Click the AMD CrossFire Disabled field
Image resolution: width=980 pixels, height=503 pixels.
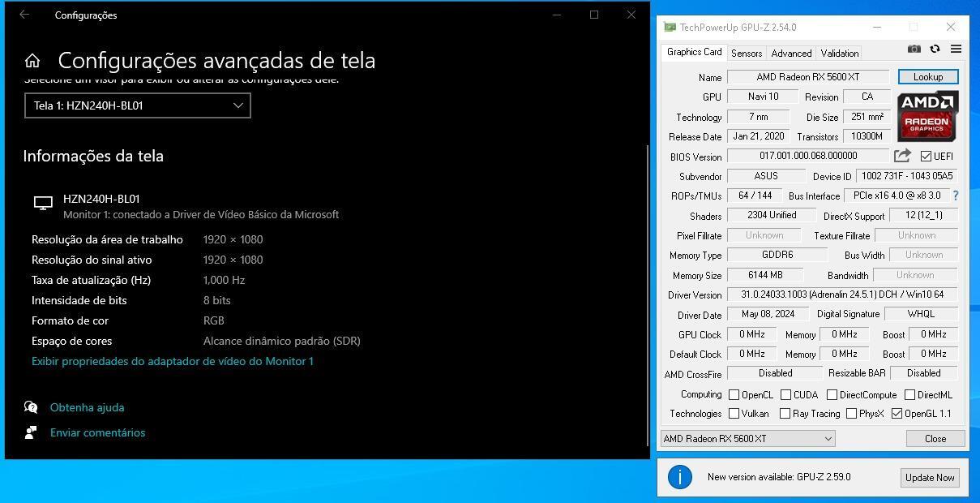(775, 373)
